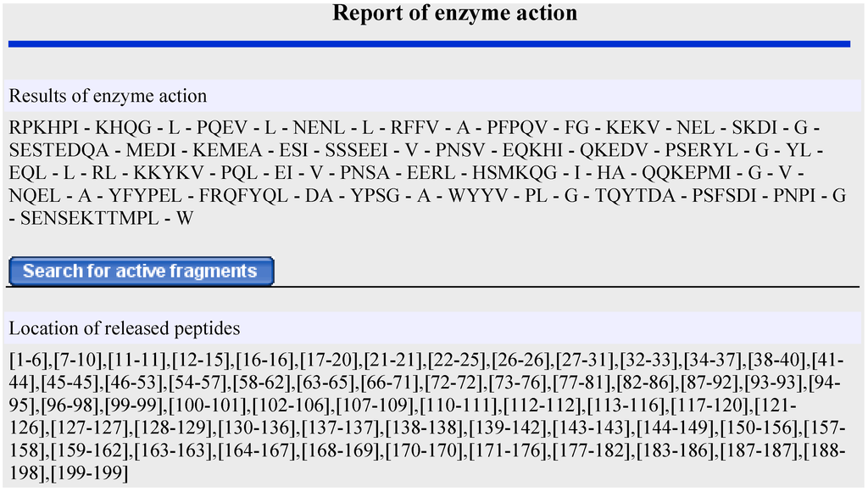Click the [199-199] peptide location

coord(89,472)
